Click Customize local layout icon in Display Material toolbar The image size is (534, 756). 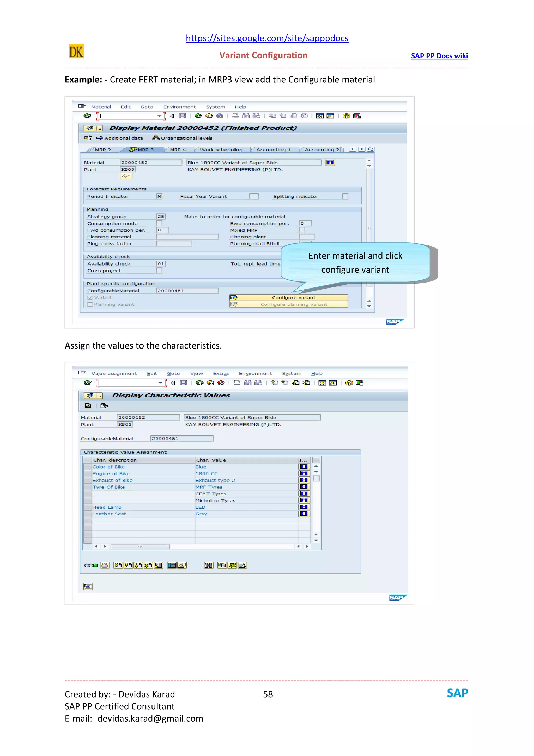tap(357, 116)
